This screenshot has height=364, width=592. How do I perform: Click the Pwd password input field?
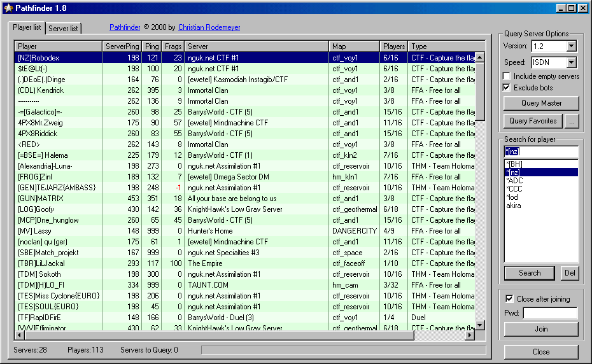pos(551,313)
